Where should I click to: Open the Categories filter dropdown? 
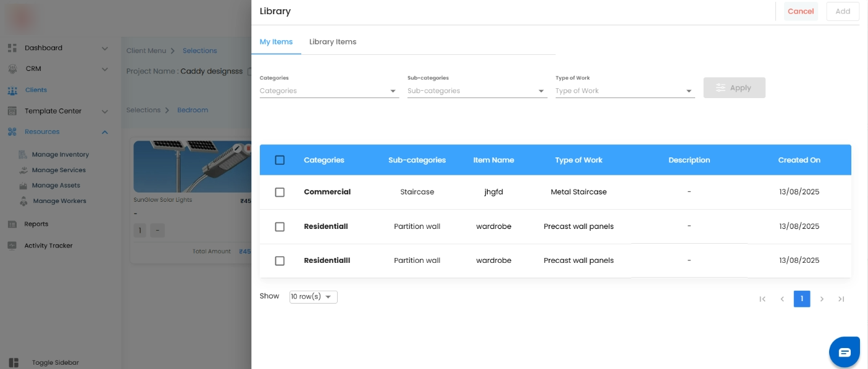[328, 91]
